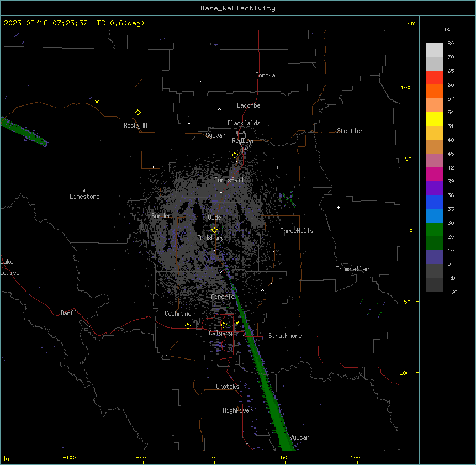This screenshot has height=465, width=476.
Task: Click the Strathmore city label
Action: 285,336
